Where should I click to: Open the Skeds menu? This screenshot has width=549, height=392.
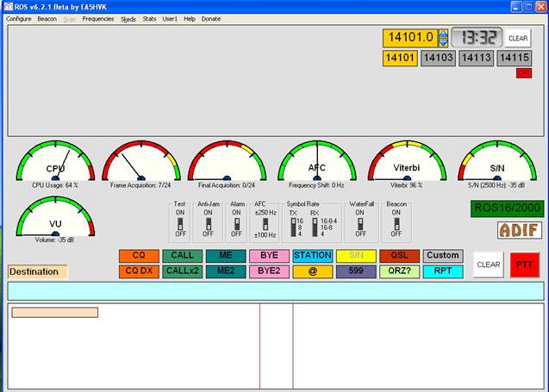128,19
